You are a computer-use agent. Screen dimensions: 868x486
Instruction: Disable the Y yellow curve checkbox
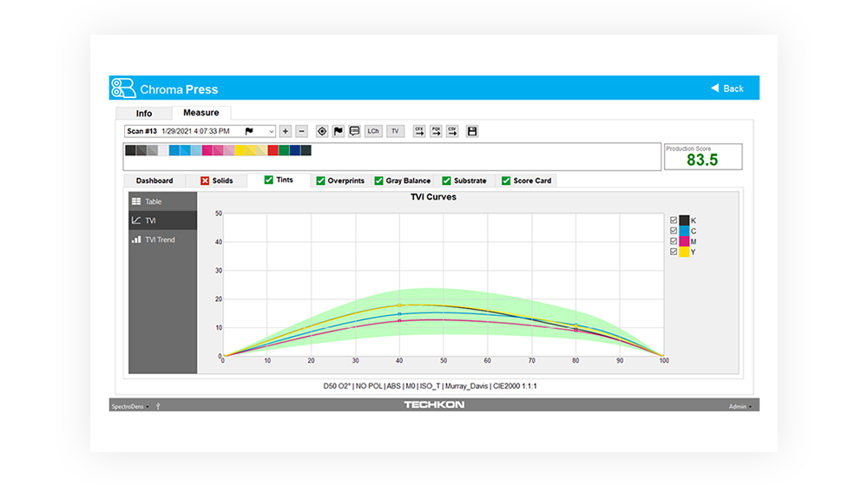click(674, 252)
